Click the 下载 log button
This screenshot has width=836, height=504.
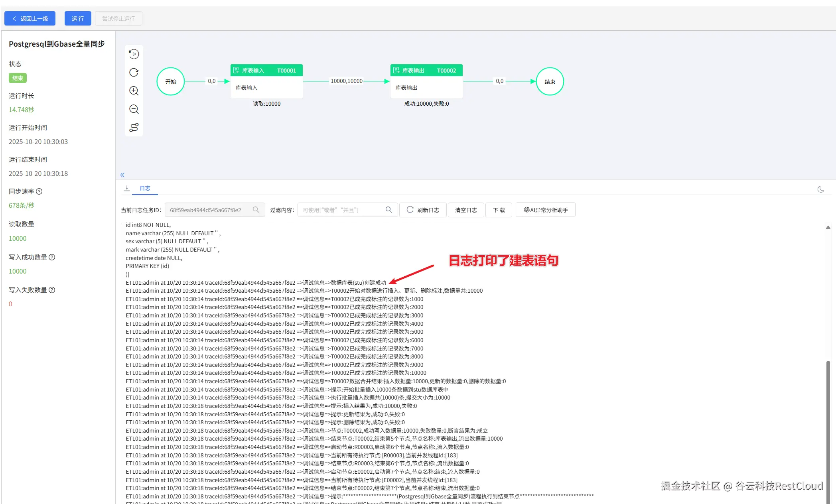point(499,210)
